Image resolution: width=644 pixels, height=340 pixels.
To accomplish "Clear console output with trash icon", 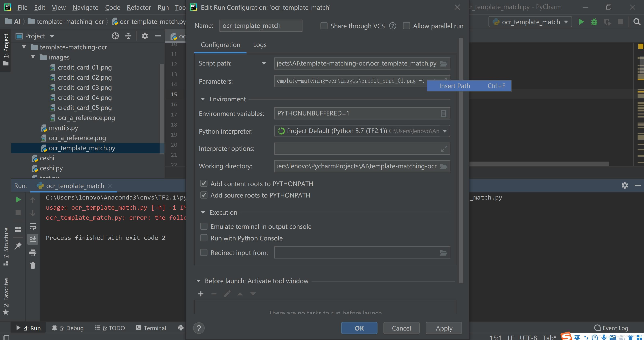I will [x=33, y=265].
